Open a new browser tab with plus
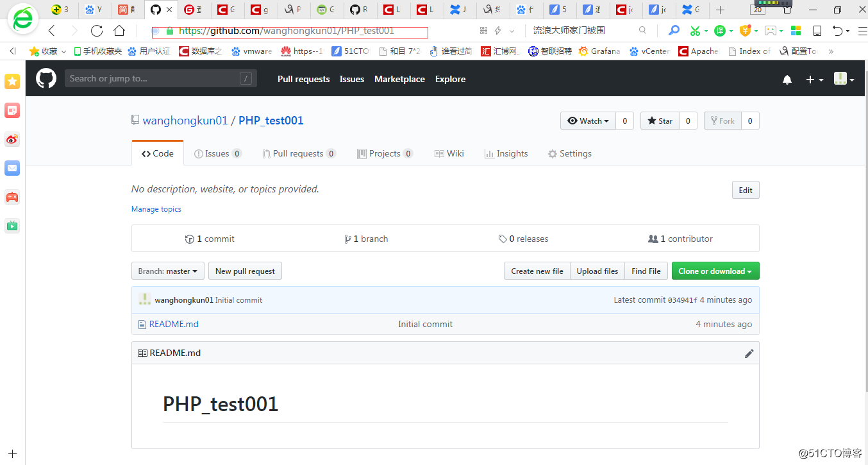Screen dimensions: 868x465 tap(721, 10)
